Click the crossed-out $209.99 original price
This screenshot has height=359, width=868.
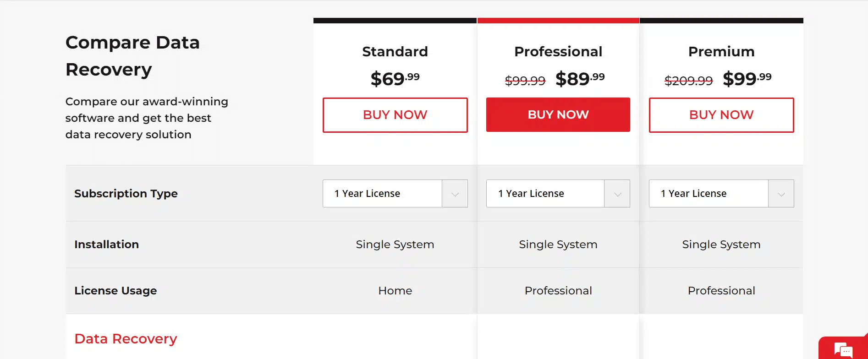click(688, 81)
